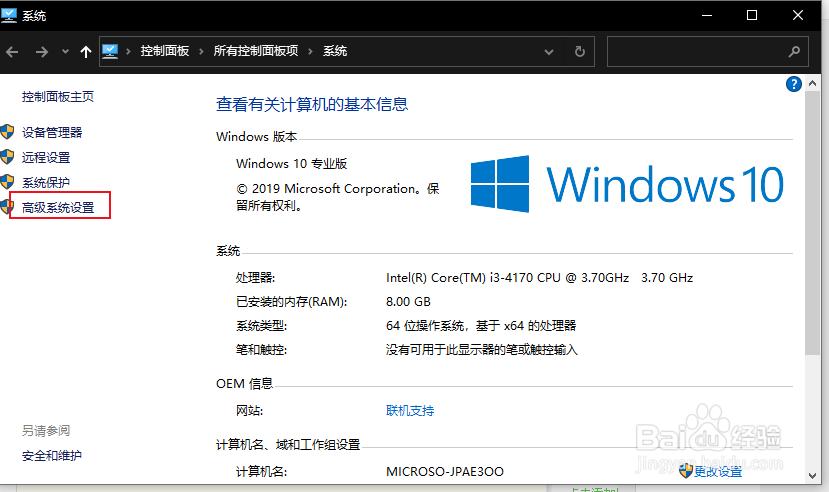Click the shield icon beside 系统保护
Viewport: 829px width, 492px height.
(7, 182)
